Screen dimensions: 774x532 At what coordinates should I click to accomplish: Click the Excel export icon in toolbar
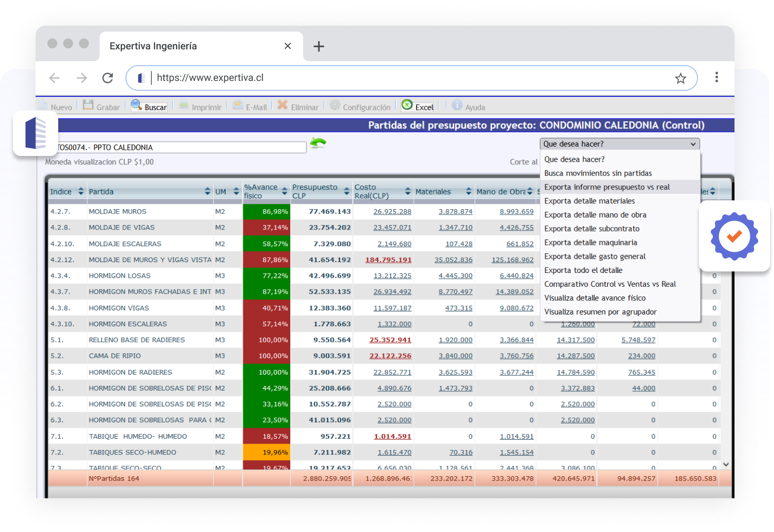coord(407,105)
